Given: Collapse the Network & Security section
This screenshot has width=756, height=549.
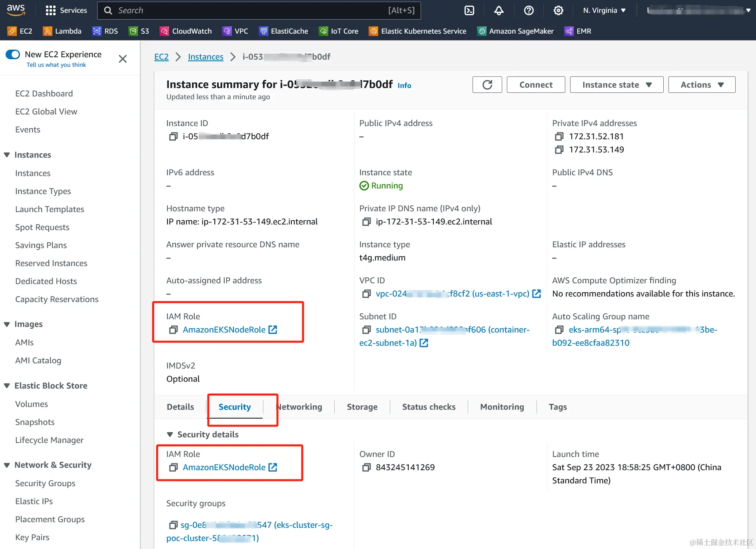Looking at the screenshot, I should (7, 465).
